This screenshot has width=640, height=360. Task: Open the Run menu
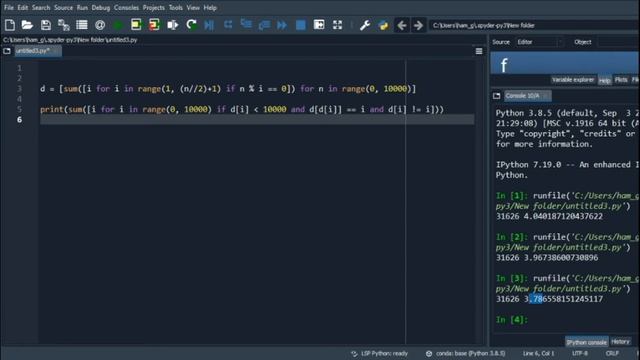82,8
